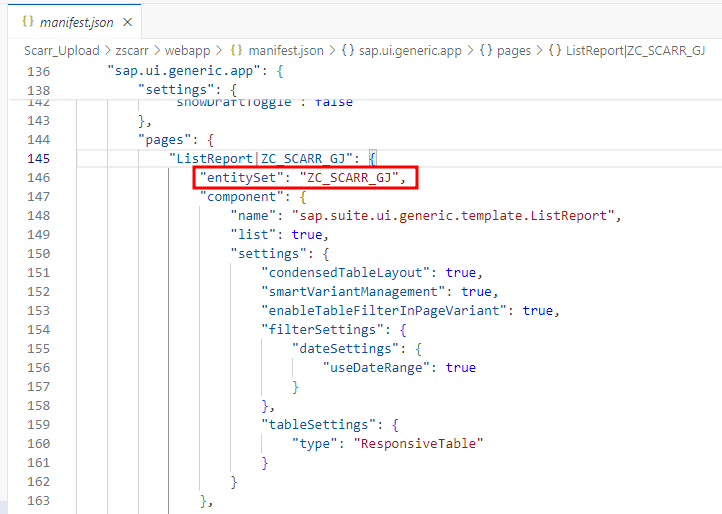Screen dimensions: 722x514
Task: Click line number 159
Action: tap(38, 424)
